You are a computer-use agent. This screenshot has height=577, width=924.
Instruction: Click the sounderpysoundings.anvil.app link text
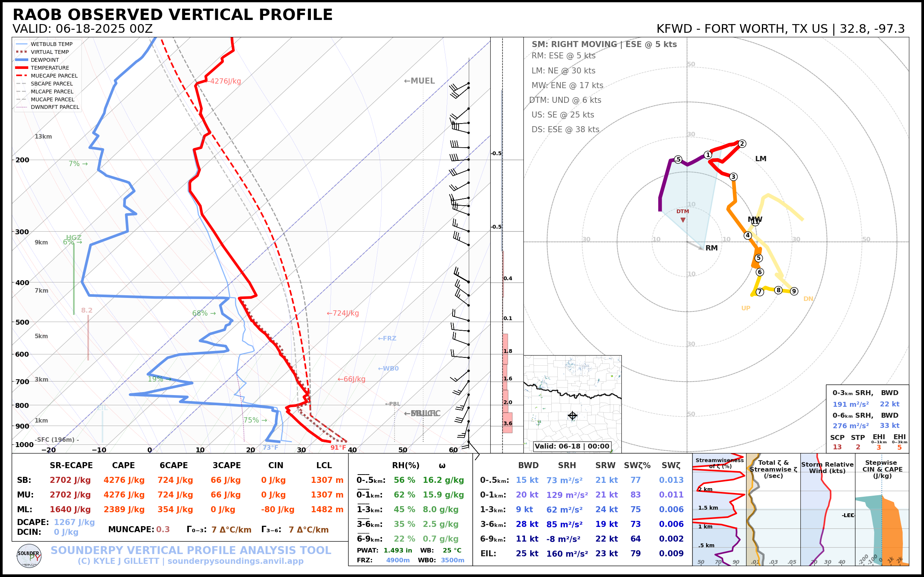click(235, 561)
